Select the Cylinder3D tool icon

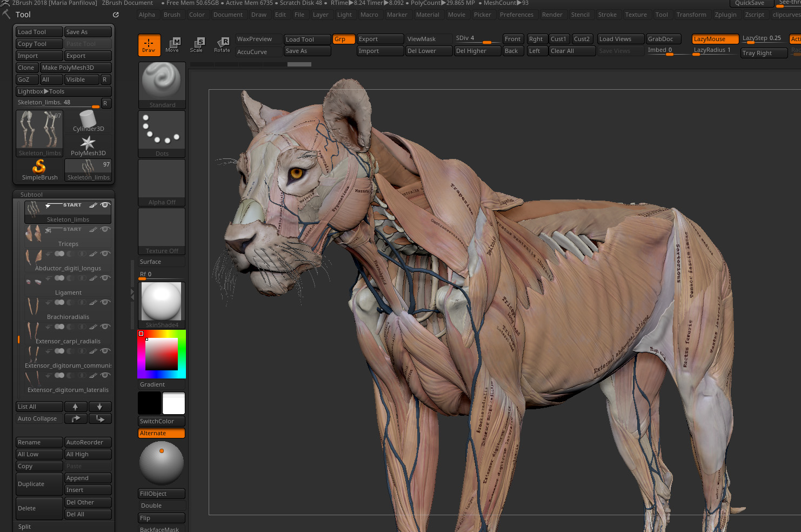click(x=88, y=121)
